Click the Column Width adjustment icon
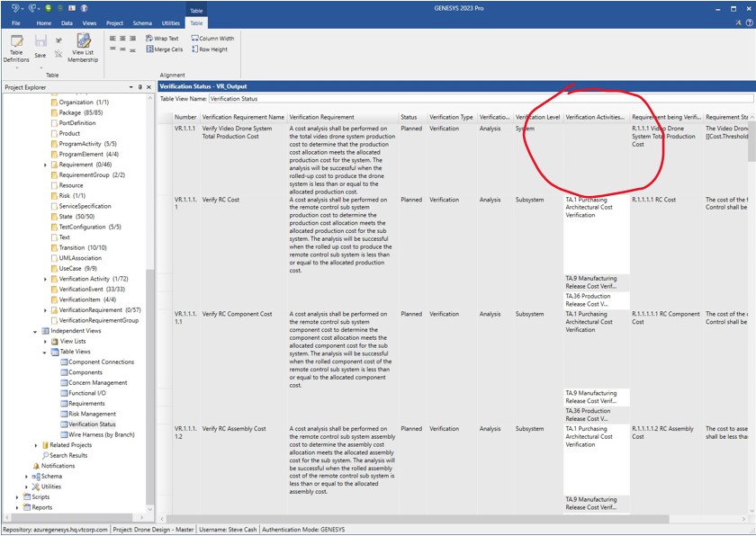This screenshot has width=756, height=536. click(x=194, y=38)
